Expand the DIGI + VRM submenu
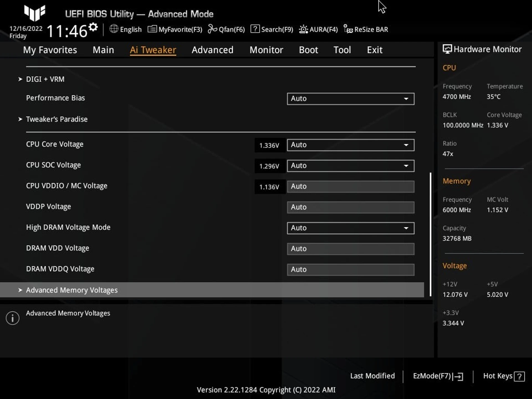The image size is (532, 399). point(45,79)
